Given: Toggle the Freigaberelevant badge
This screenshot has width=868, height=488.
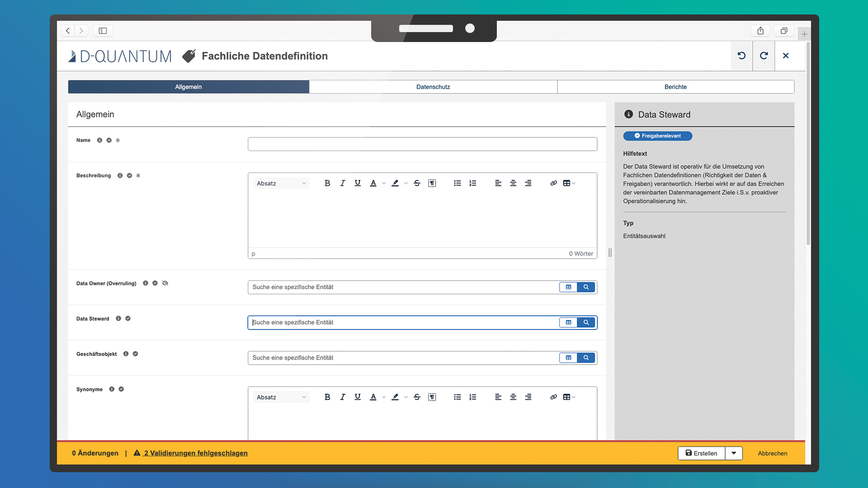Looking at the screenshot, I should point(657,136).
